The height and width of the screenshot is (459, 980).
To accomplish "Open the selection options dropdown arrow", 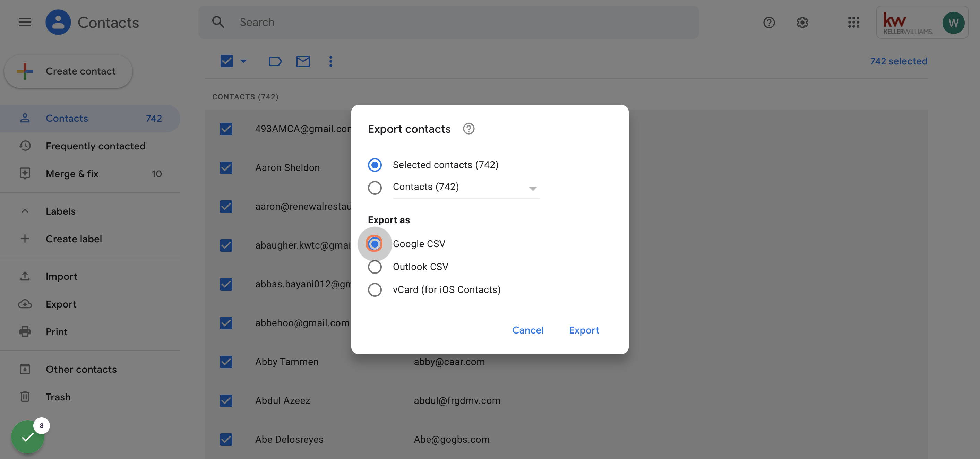I will pyautogui.click(x=243, y=61).
